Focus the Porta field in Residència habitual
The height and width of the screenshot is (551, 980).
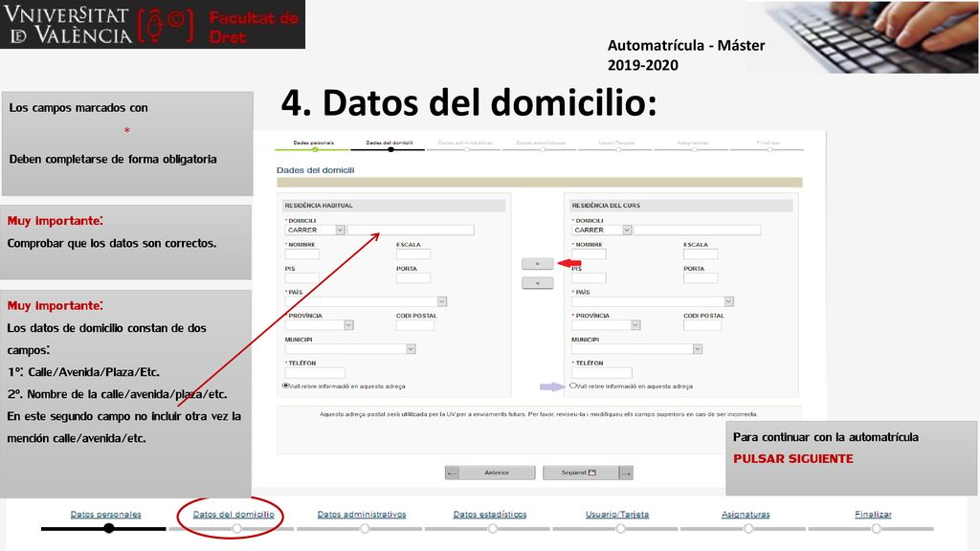[x=413, y=278]
